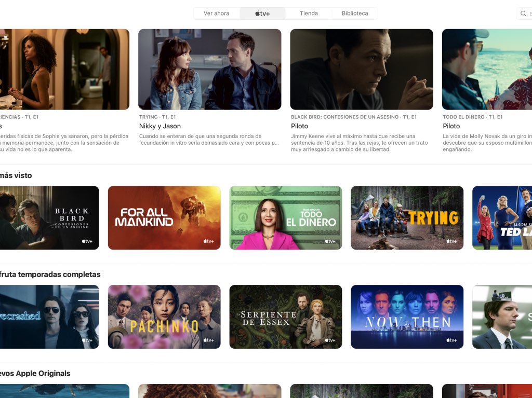Click the temporadas completas section heading
This screenshot has width=532, height=398.
pos(50,275)
